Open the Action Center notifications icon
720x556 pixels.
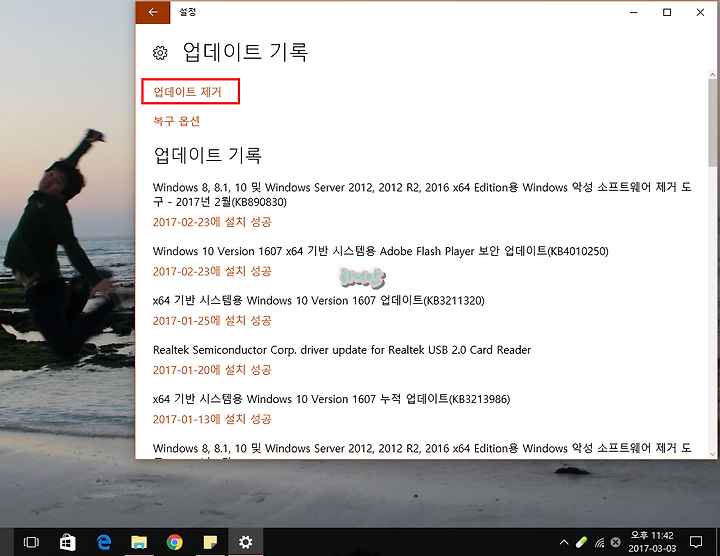[696, 542]
